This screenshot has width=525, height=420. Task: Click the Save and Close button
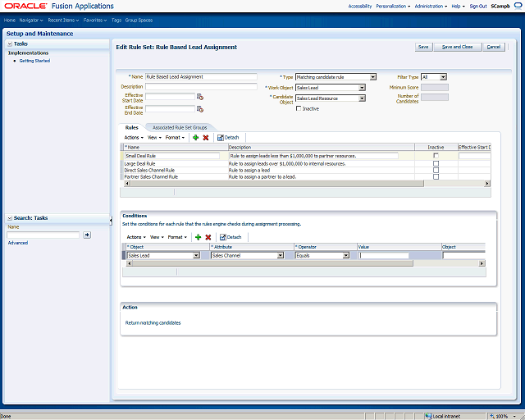[458, 47]
